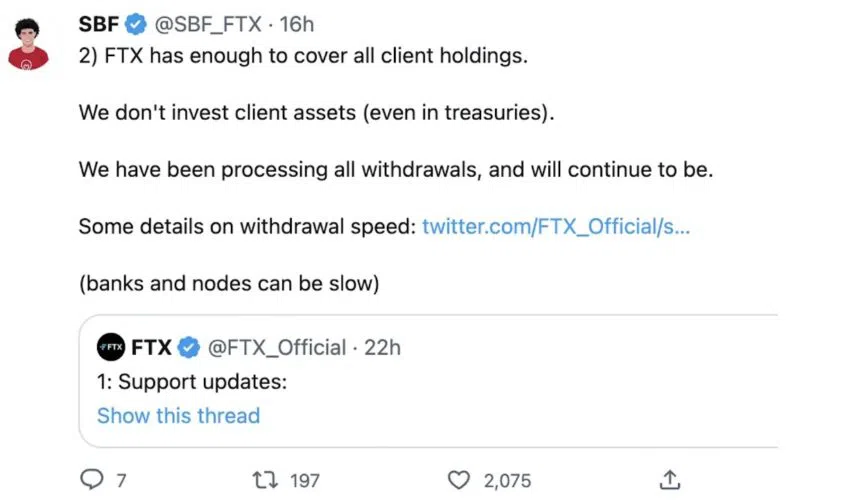Open the @FTX_Official handle

(x=277, y=347)
